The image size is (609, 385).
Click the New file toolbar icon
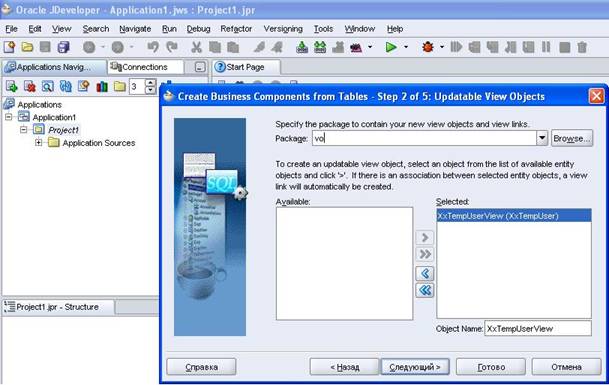point(9,47)
